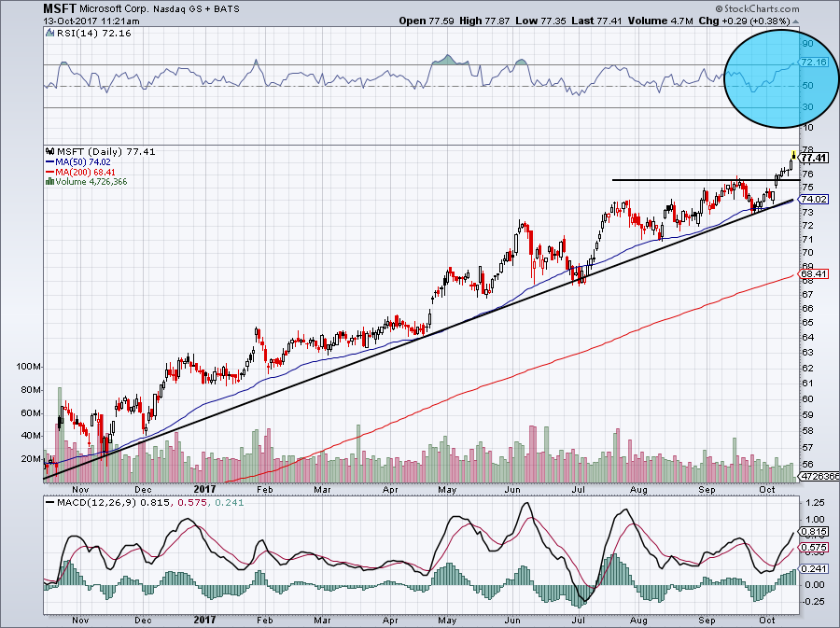Click the 68.41 MA(200) price tag on axis
Image resolution: width=840 pixels, height=628 pixels.
click(814, 273)
